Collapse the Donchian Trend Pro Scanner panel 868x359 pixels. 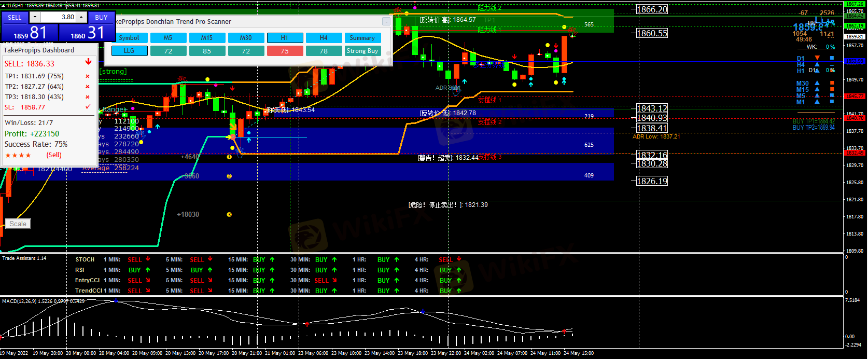pos(386,21)
